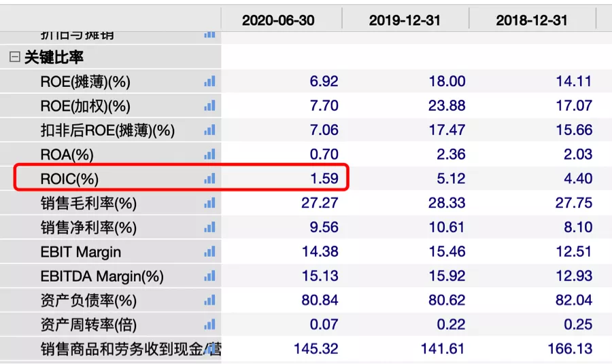Image resolution: width=612 pixels, height=364 pixels.
Task: Collapse the 关键比率 section
Action: pyautogui.click(x=14, y=57)
